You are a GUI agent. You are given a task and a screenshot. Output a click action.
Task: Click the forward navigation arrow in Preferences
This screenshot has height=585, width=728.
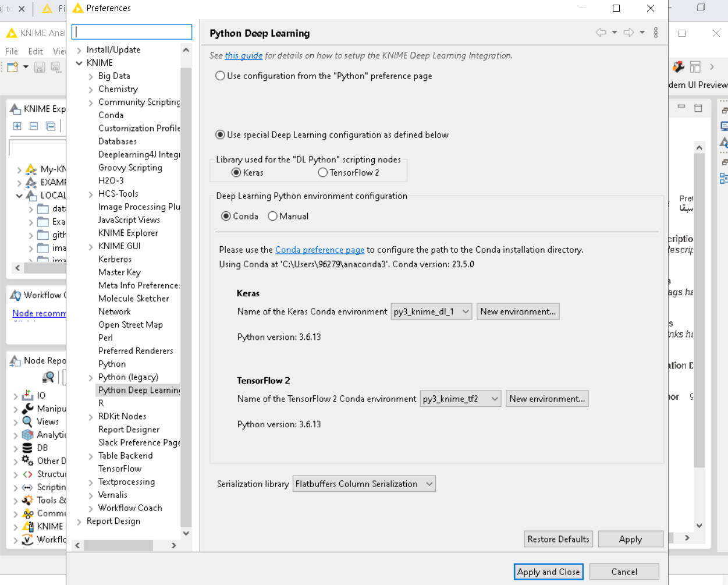[628, 33]
